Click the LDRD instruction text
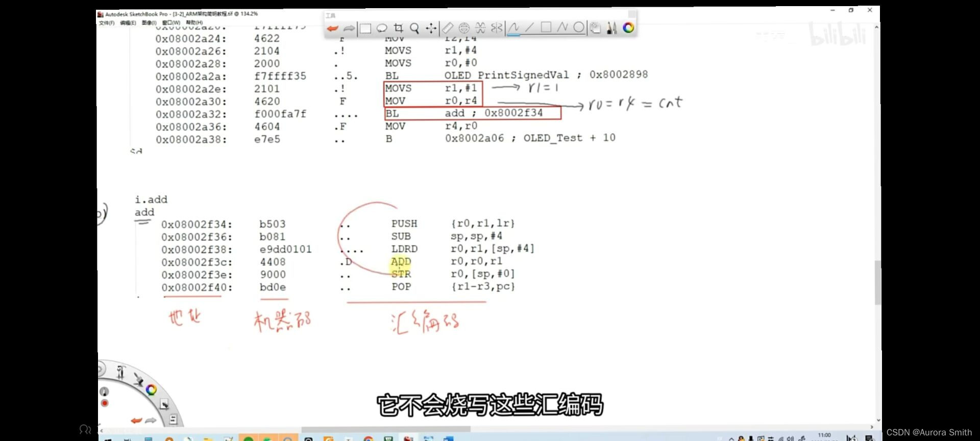 pyautogui.click(x=404, y=249)
